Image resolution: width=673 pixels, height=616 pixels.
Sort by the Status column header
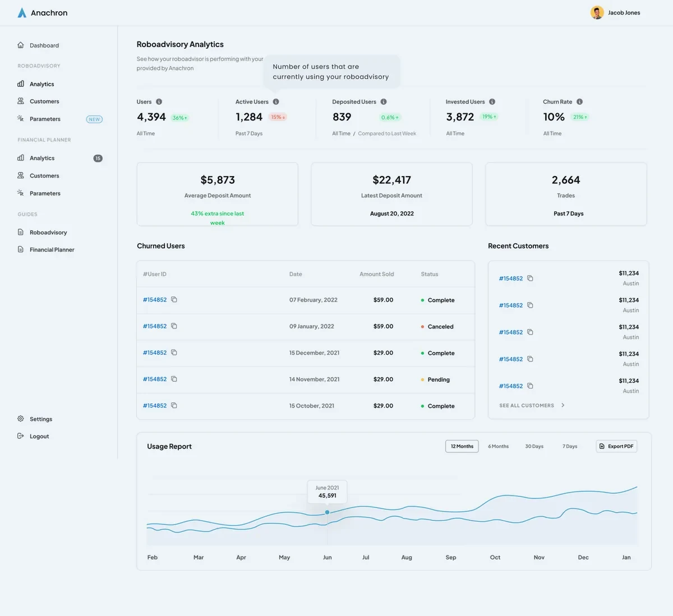coord(430,274)
